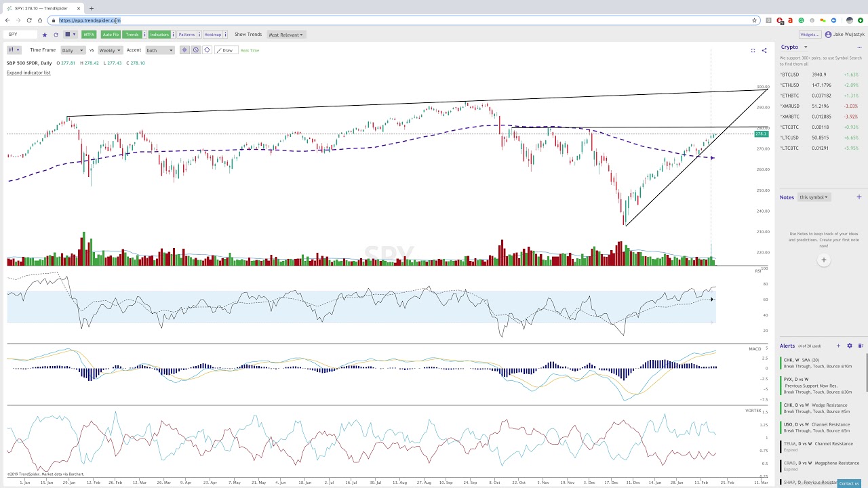
Task: Open options dots next to Heatmap
Action: pyautogui.click(x=226, y=35)
